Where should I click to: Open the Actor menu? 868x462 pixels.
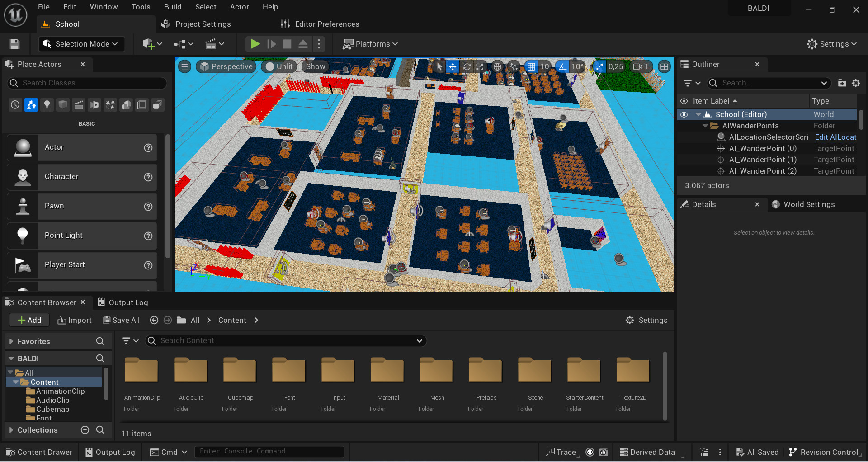tap(240, 7)
